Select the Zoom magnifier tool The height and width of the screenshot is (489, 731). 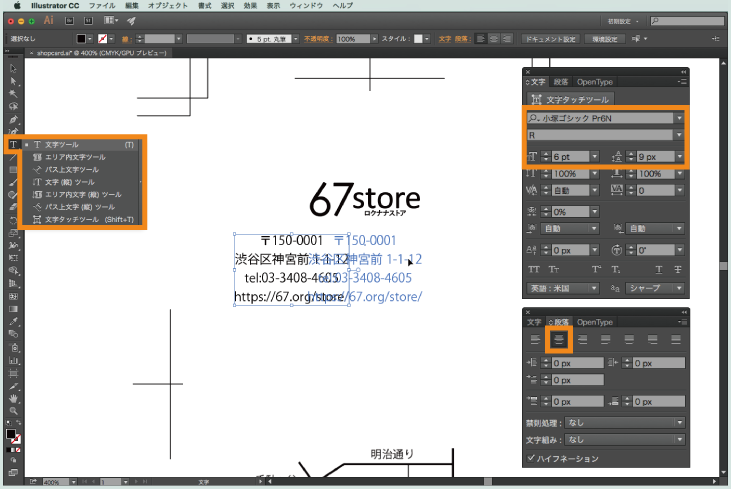pos(13,411)
